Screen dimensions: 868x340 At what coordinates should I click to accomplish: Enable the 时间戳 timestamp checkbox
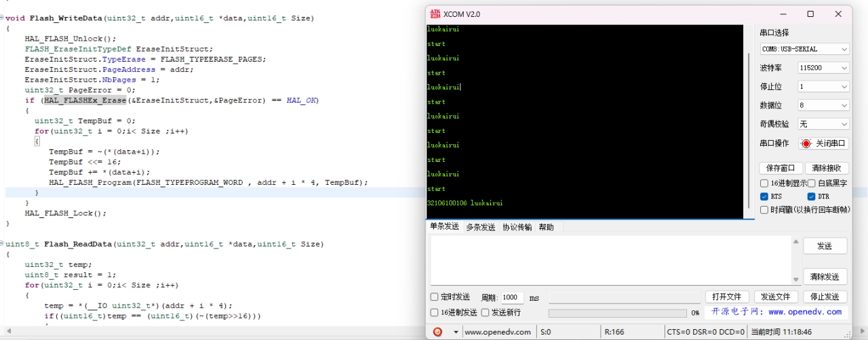(764, 210)
